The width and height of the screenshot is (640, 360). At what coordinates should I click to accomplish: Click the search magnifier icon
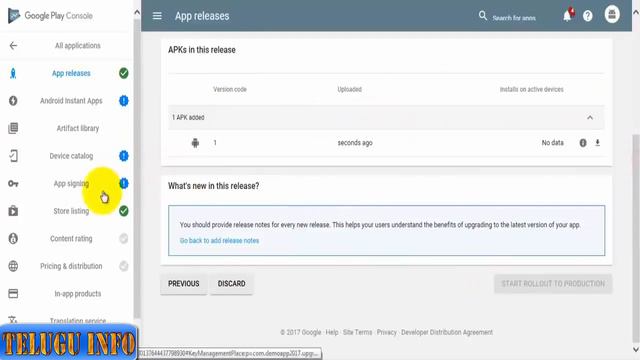tap(483, 16)
